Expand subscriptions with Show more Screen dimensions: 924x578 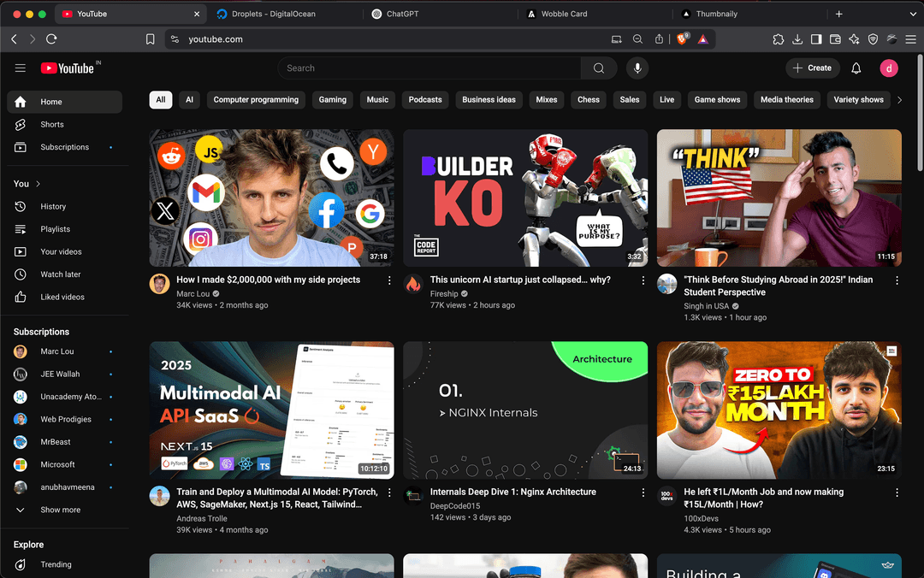point(64,510)
